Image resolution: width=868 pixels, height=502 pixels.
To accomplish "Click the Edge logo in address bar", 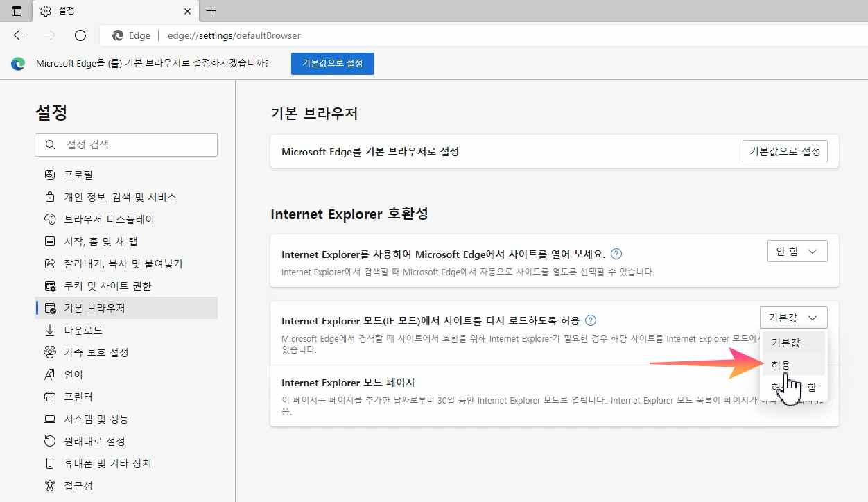I will tap(118, 35).
